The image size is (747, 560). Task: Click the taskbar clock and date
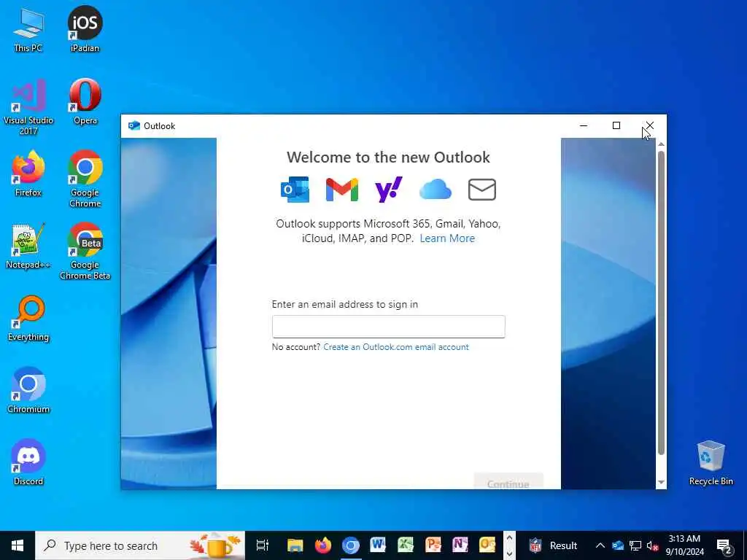[684, 545]
